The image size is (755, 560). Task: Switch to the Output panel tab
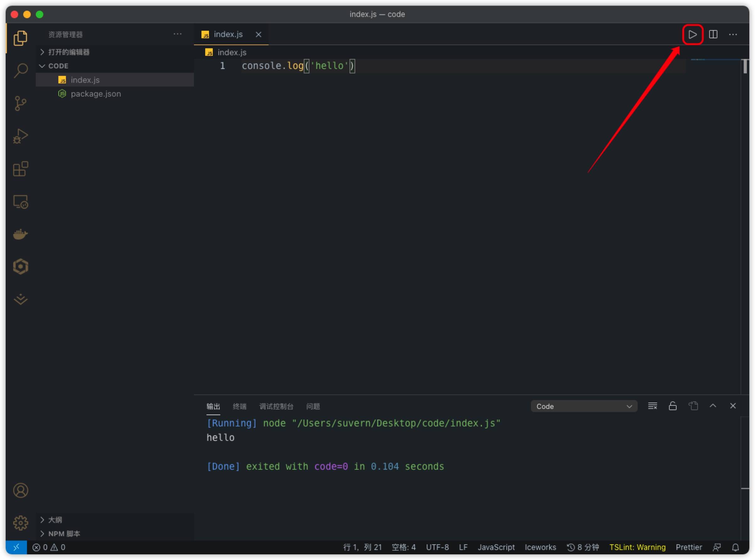(x=213, y=406)
